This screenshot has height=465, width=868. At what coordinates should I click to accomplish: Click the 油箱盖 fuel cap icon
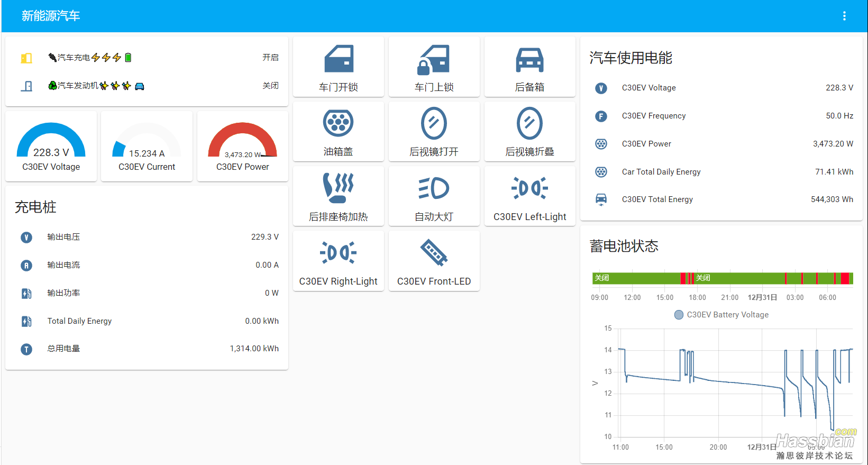tap(339, 123)
